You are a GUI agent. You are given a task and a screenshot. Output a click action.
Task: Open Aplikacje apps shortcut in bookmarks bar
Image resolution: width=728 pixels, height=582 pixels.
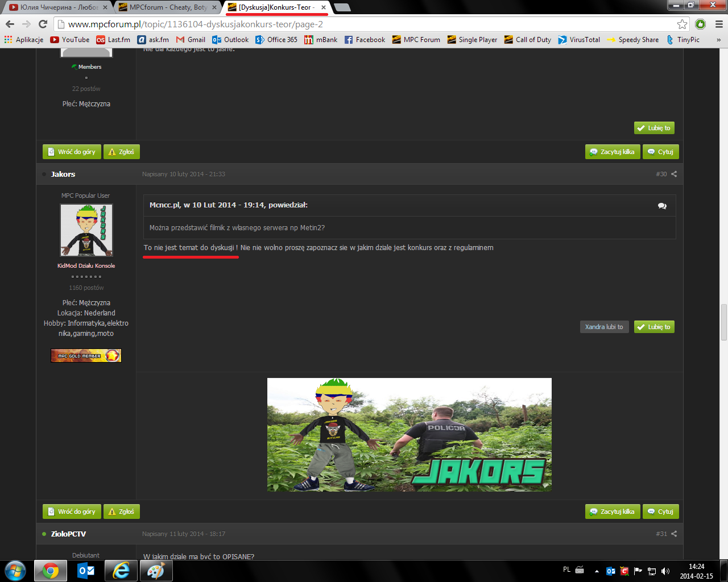pos(24,40)
